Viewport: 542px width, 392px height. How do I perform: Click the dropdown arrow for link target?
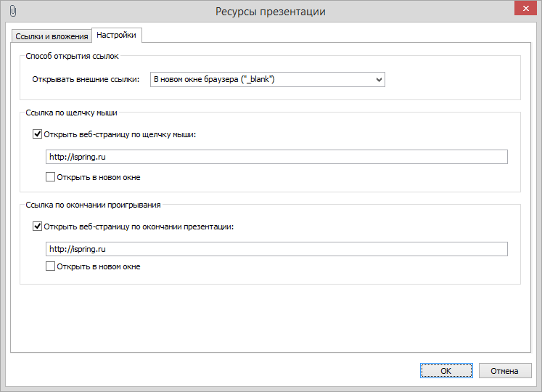pyautogui.click(x=379, y=80)
